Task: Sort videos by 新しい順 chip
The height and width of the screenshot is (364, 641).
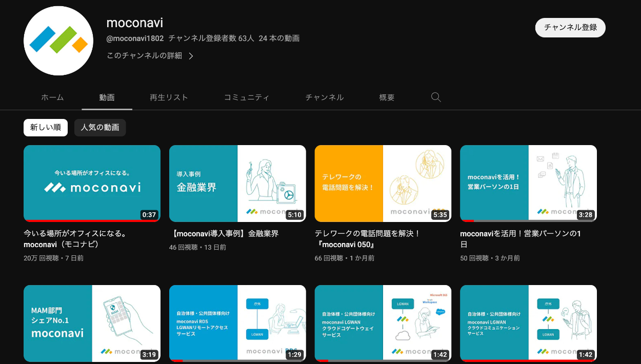Action: coord(46,128)
